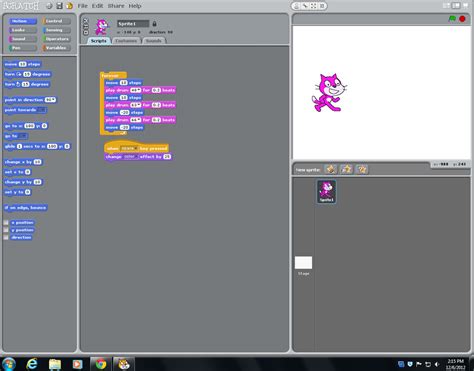The image size is (474, 371).
Task: Open key dropdown in when key pressed block
Action: pyautogui.click(x=129, y=148)
